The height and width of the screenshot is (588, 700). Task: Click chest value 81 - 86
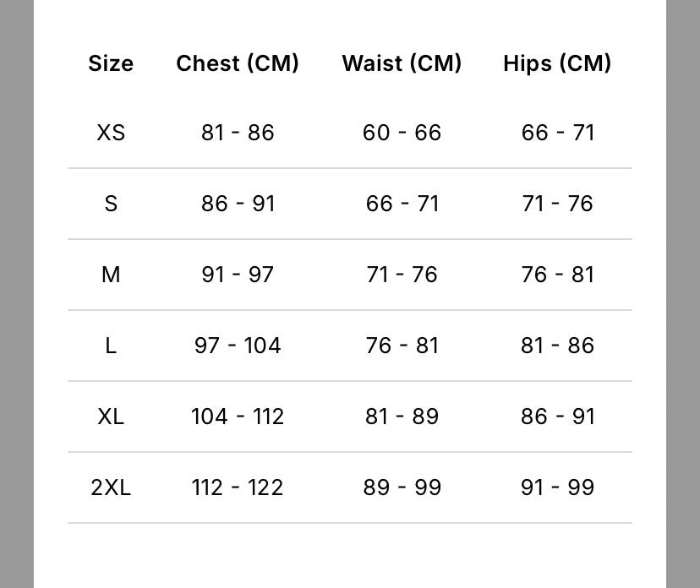click(238, 133)
